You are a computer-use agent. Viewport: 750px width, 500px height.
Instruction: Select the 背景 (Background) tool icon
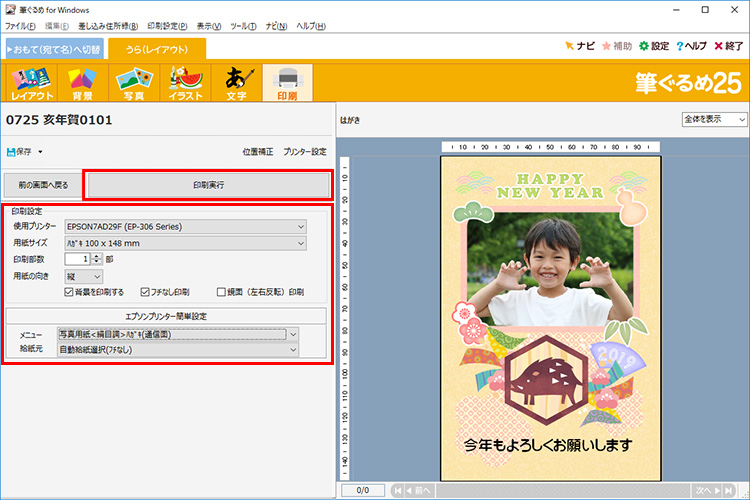(83, 84)
